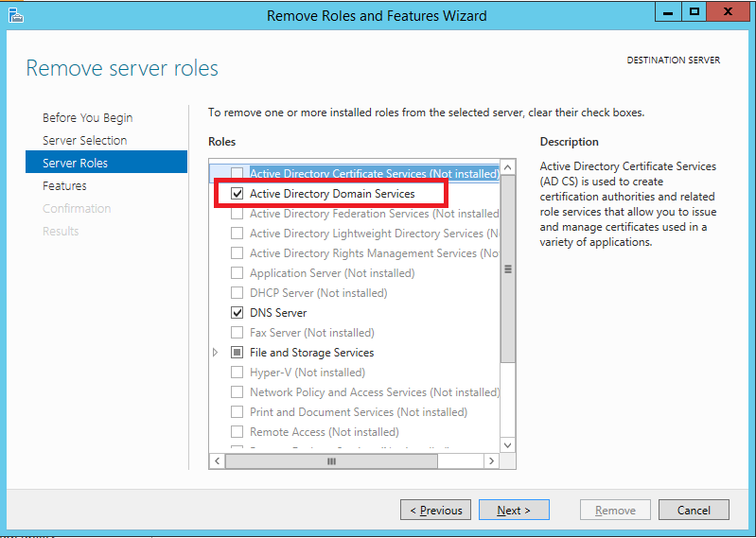
Task: Select the File and Storage Services label
Action: (x=311, y=353)
